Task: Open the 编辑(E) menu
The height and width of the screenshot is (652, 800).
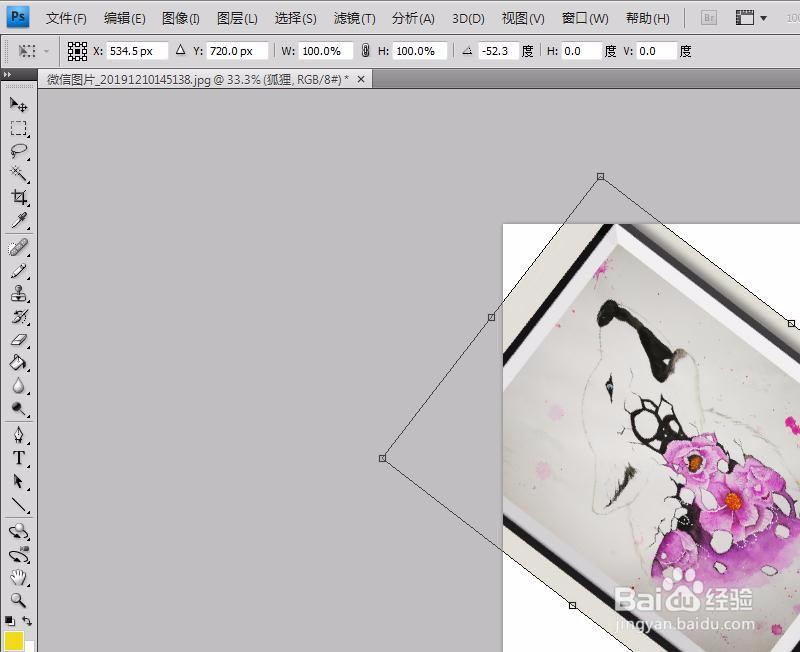Action: pyautogui.click(x=124, y=19)
